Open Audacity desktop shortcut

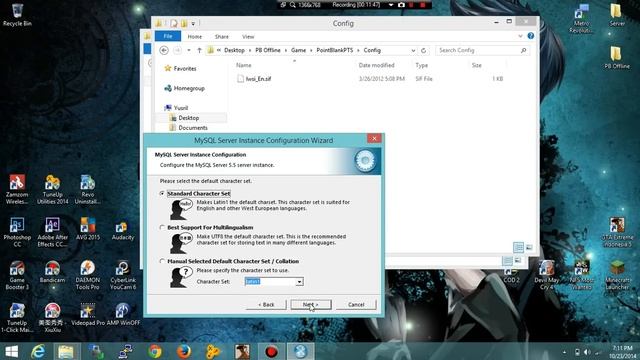click(x=122, y=231)
